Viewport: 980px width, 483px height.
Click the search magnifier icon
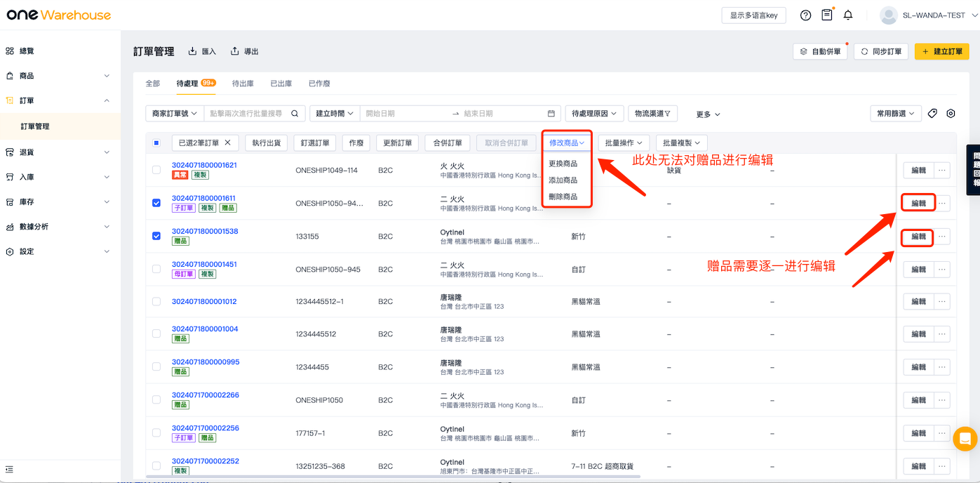[295, 114]
